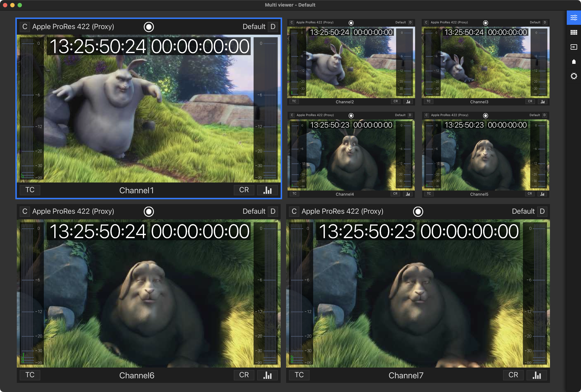Viewport: 581px width, 392px height.
Task: Click the record indicator on Channel2
Action: tap(351, 23)
